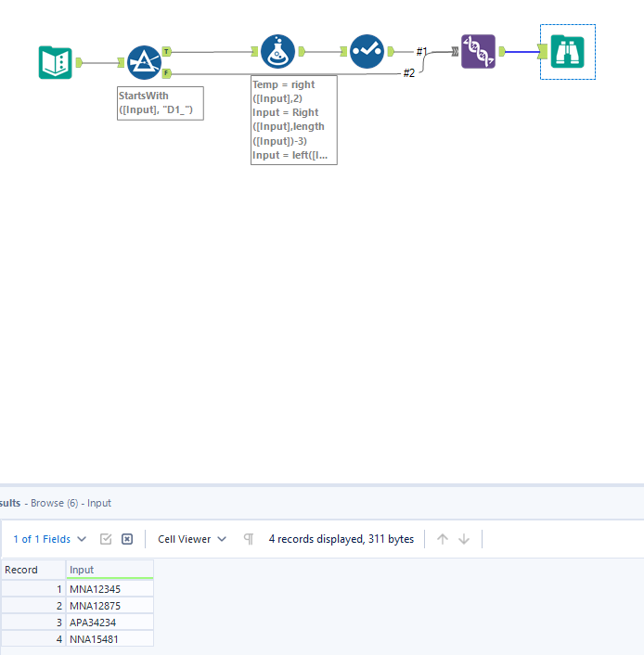644x655 pixels.
Task: Click the Filter tool T output anchor
Action: coord(166,52)
